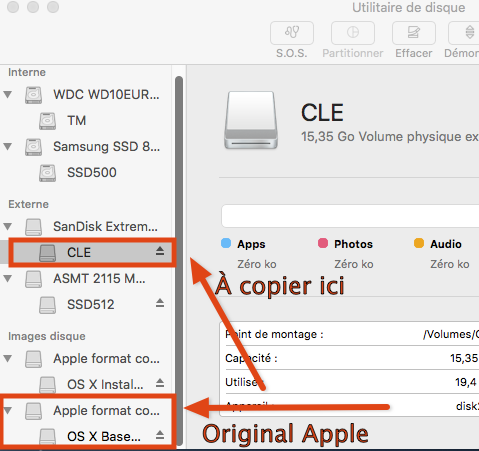The height and width of the screenshot is (451, 479).
Task: Run the S.O.S. first aid tool
Action: pyautogui.click(x=292, y=33)
